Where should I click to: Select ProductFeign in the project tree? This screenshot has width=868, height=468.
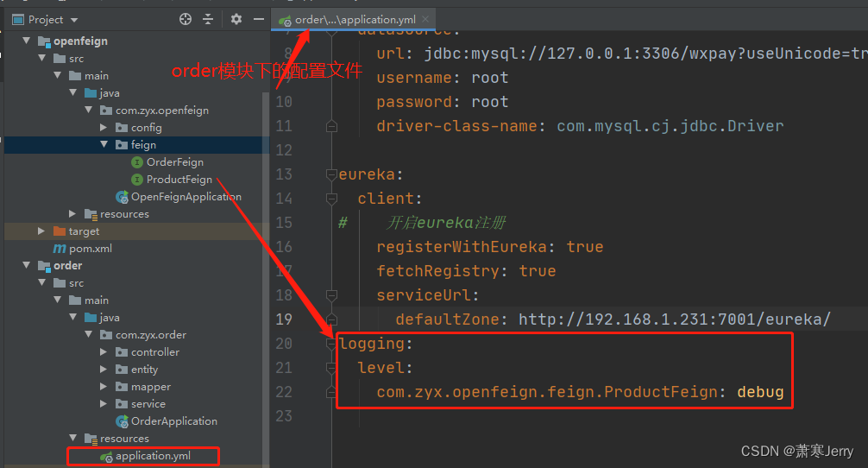[x=179, y=180]
